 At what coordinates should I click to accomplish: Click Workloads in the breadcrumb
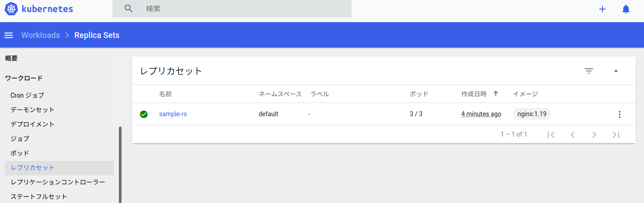[40, 35]
